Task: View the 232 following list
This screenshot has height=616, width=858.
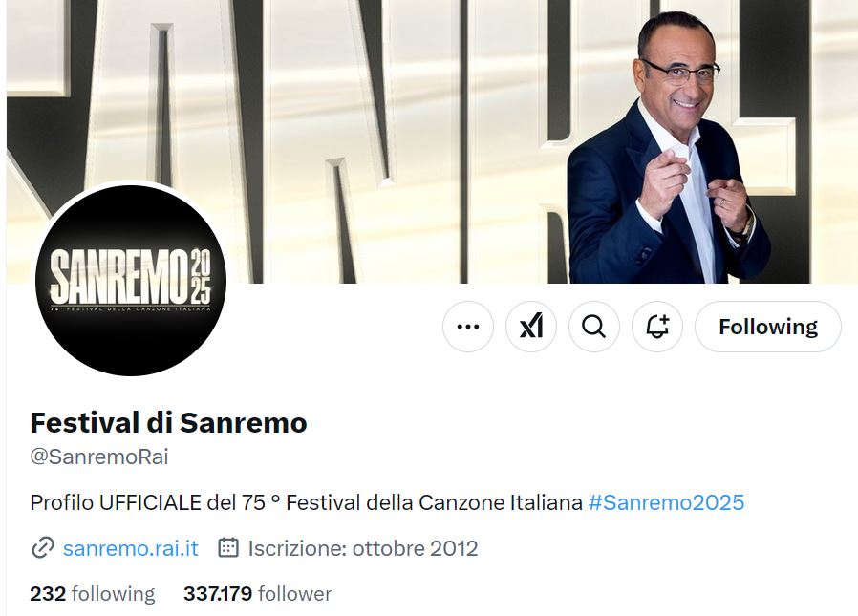Action: 93,594
